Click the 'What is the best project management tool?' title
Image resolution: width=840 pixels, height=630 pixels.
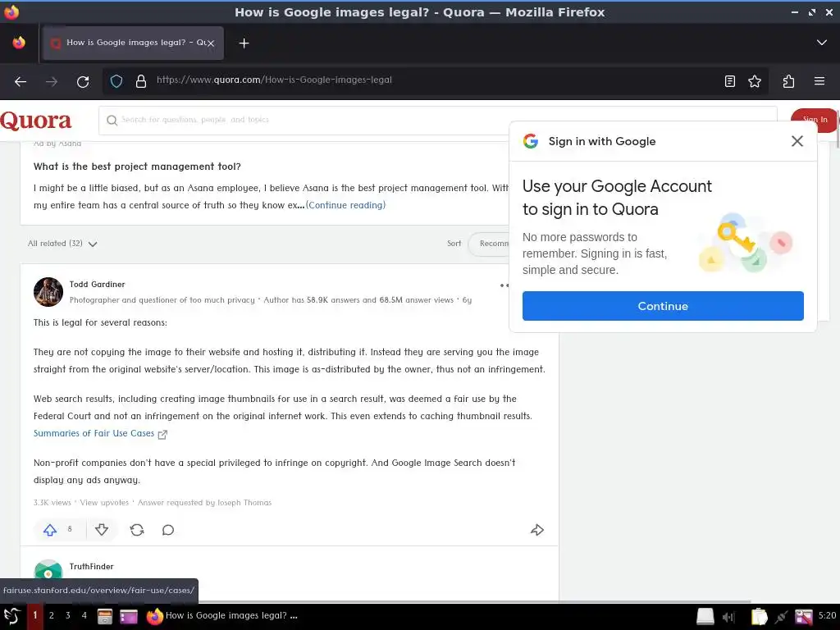(137, 167)
